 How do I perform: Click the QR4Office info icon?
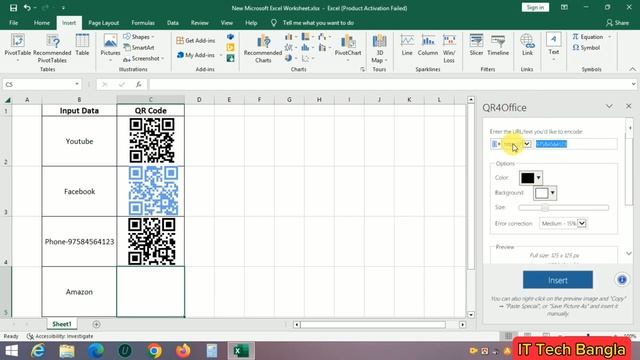(x=622, y=280)
